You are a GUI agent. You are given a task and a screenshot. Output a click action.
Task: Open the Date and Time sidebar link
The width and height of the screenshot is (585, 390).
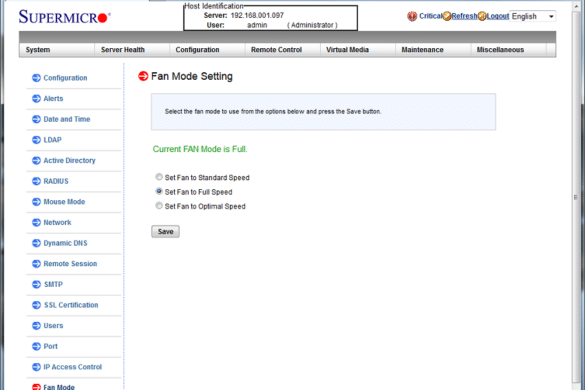coord(67,119)
